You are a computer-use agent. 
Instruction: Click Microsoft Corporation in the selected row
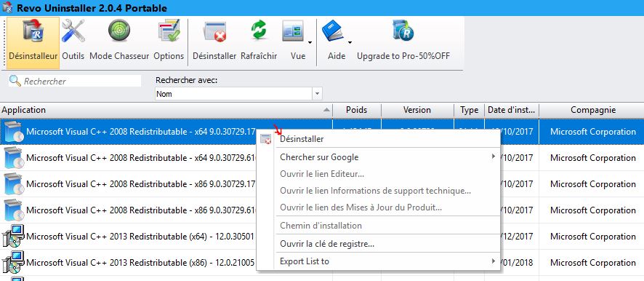click(x=592, y=132)
